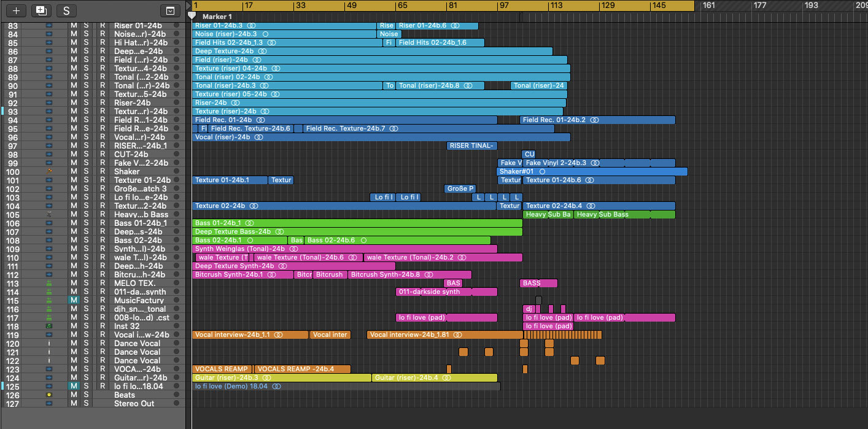
Task: Click the music note icon on Inst 32 track
Action: pyautogui.click(x=49, y=326)
